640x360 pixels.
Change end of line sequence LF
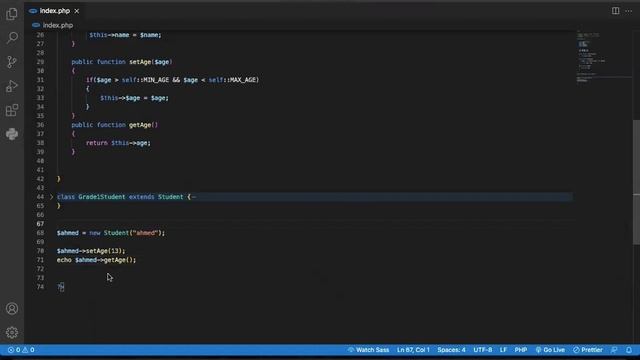coord(503,350)
